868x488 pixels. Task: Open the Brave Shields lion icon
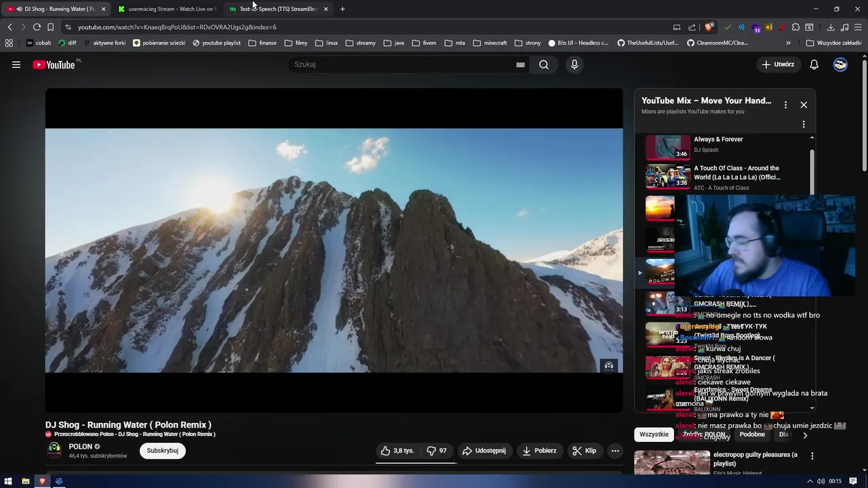tap(709, 27)
